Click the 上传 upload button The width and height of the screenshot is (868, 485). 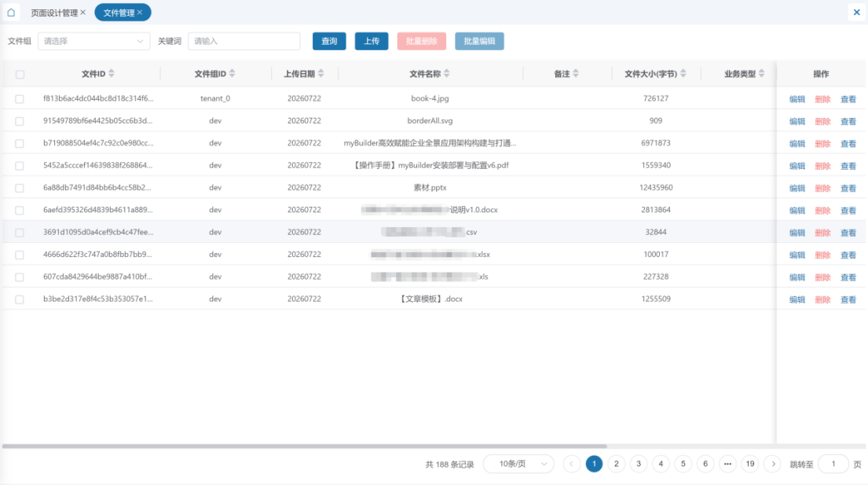tap(372, 41)
